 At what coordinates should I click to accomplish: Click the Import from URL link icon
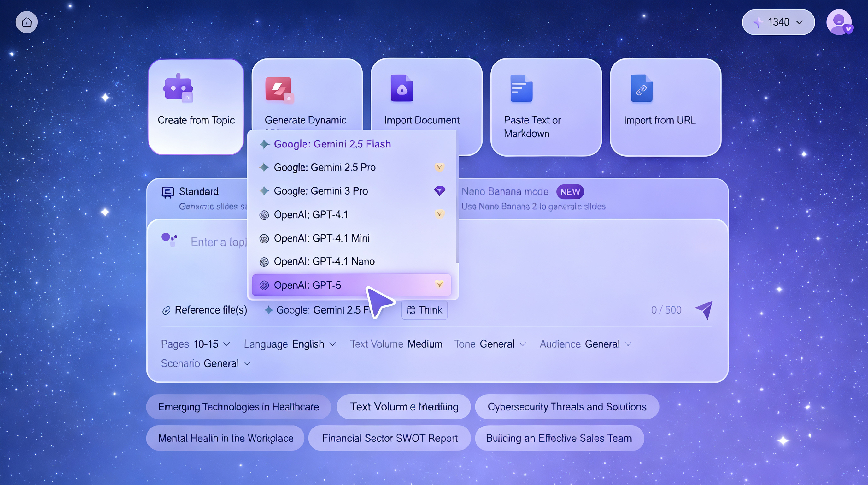point(642,88)
